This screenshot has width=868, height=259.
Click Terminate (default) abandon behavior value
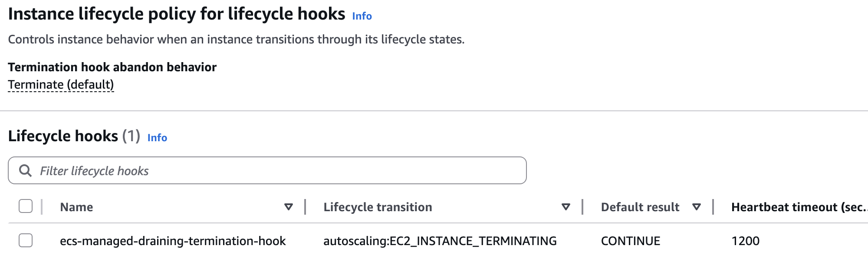click(61, 84)
